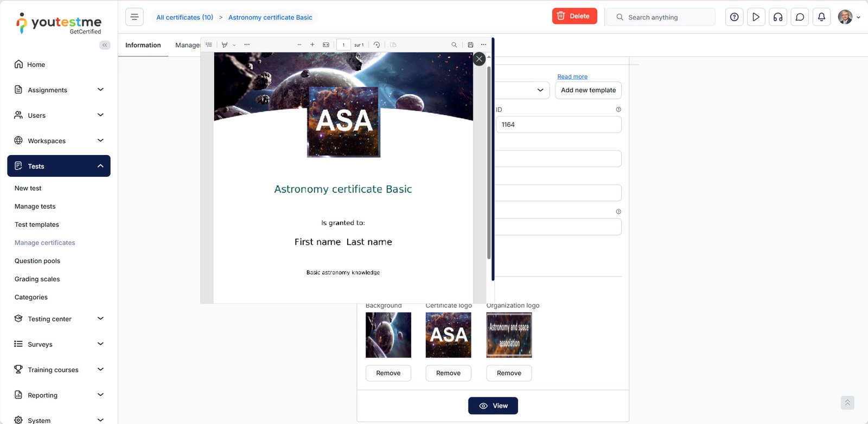
Task: Open the notifications bell
Action: (x=821, y=17)
